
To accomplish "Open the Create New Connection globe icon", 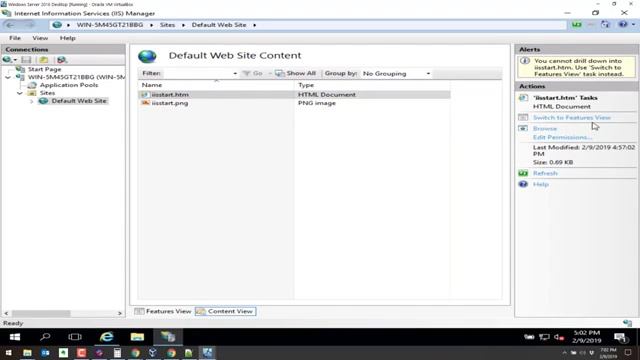I will coord(7,60).
